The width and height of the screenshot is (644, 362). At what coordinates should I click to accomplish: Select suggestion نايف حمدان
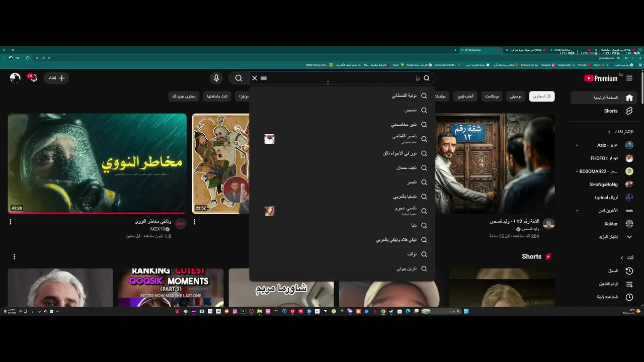342,167
